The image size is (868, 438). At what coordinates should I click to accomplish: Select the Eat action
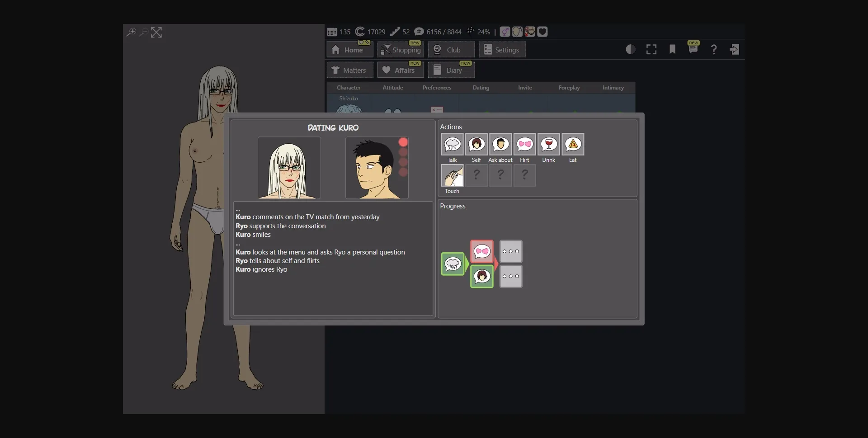pyautogui.click(x=572, y=145)
